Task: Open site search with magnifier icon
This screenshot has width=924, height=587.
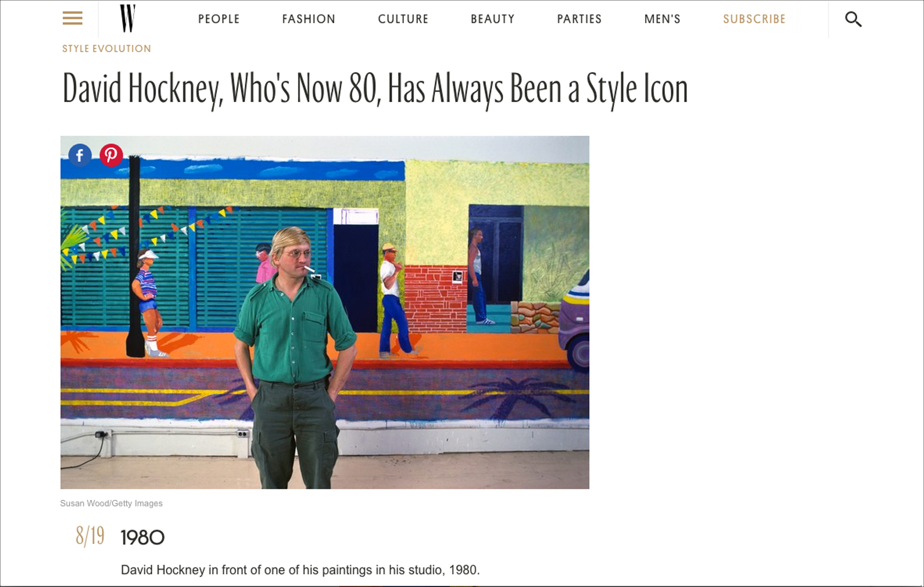Action: (x=853, y=19)
